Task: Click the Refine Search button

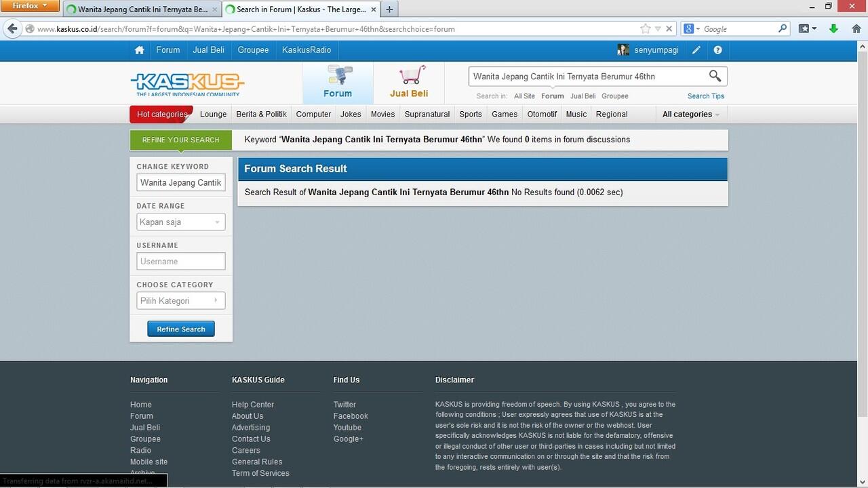Action: [181, 329]
